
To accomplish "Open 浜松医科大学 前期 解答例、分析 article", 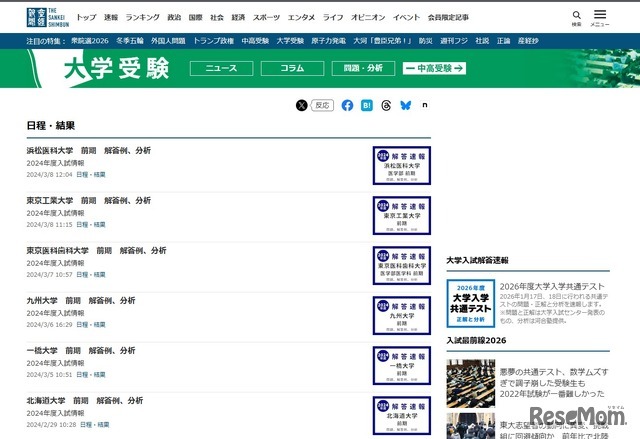I will (x=89, y=151).
